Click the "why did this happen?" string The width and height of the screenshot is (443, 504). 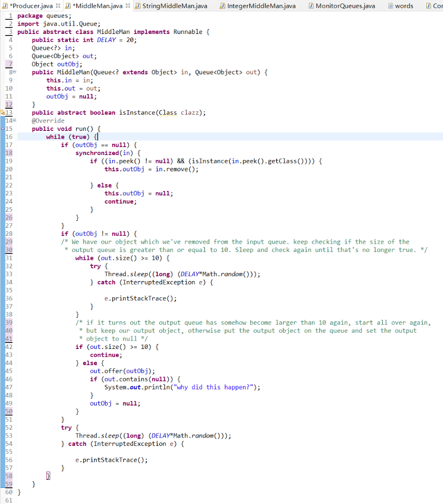pos(213,387)
